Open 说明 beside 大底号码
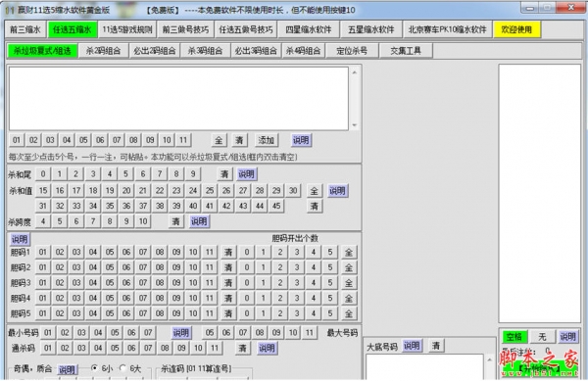588x381 pixels. [x=412, y=346]
